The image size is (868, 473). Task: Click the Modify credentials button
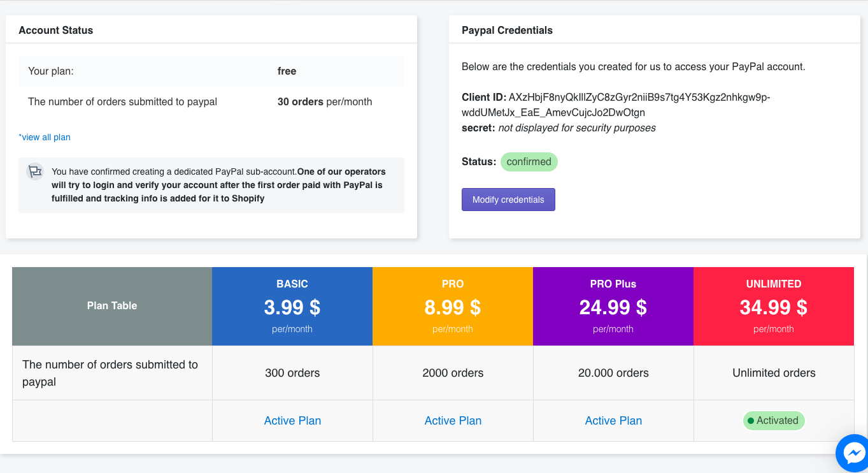click(x=508, y=200)
